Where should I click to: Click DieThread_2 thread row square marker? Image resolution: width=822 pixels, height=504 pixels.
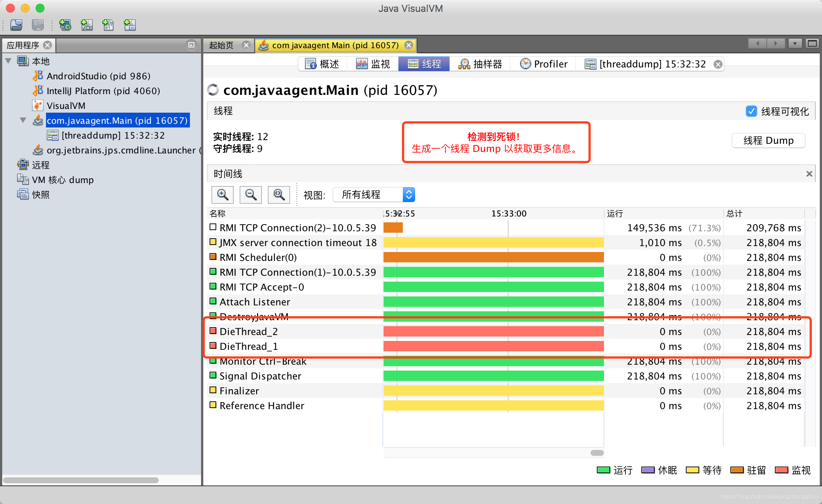tap(213, 331)
